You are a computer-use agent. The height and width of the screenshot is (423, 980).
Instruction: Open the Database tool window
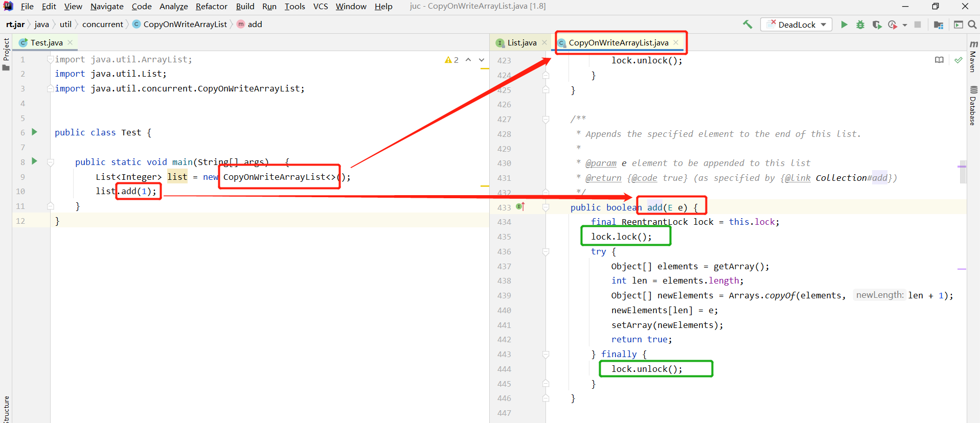click(973, 105)
